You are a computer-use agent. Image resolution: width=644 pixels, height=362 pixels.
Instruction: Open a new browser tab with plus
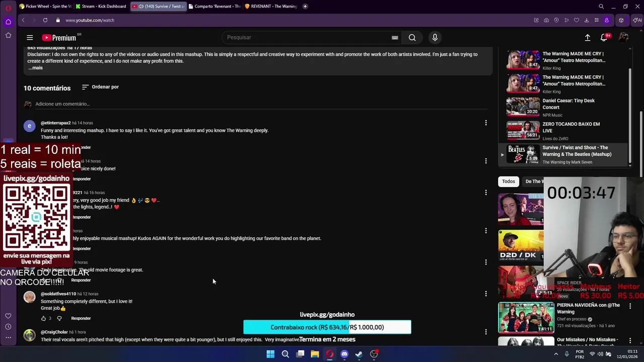coord(305,7)
